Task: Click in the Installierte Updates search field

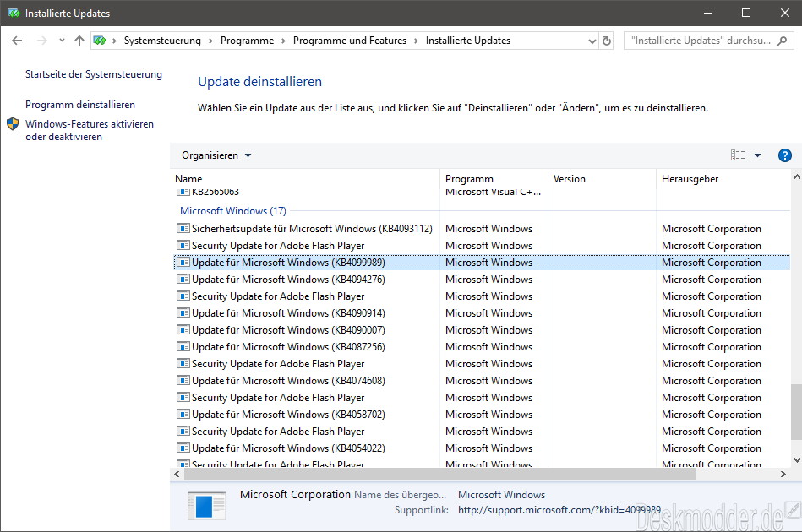Action: tap(701, 41)
